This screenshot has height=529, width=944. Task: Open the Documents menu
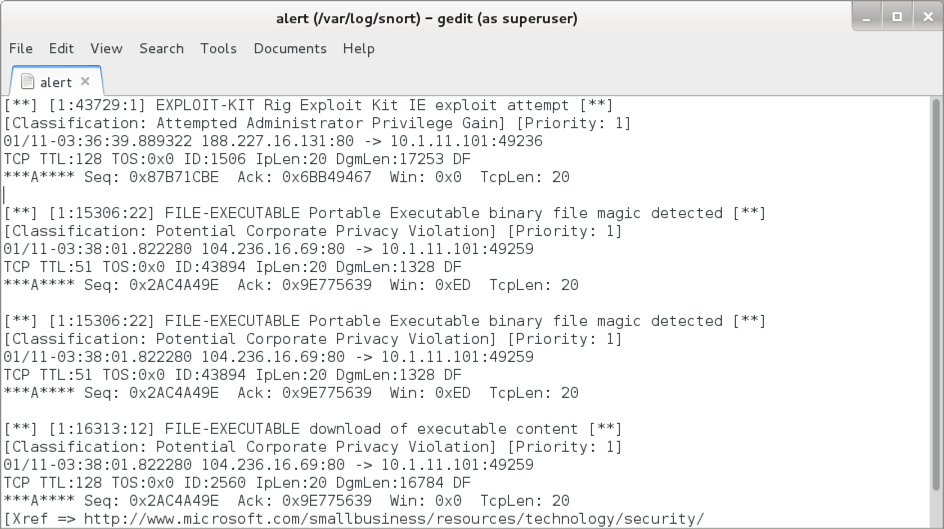[290, 48]
